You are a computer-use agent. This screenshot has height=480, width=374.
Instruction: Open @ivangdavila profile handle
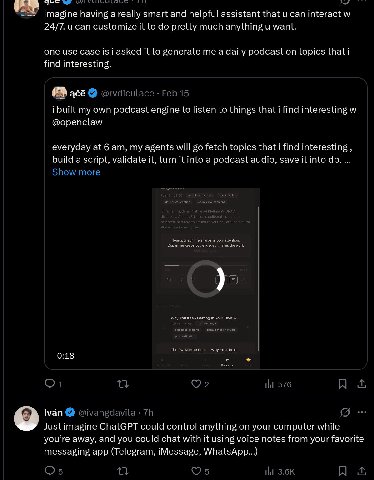(x=107, y=413)
